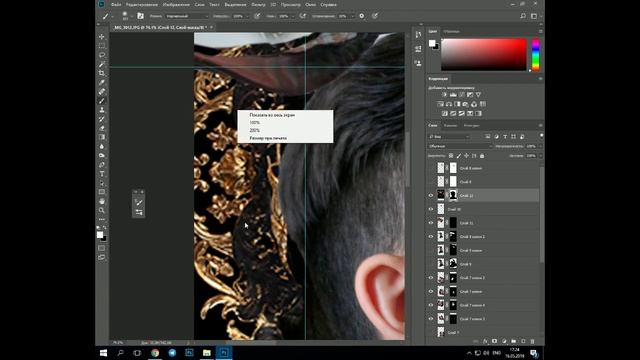Hide layer Слой 7 копия 3
The image size is (640, 360).
pyautogui.click(x=431, y=319)
